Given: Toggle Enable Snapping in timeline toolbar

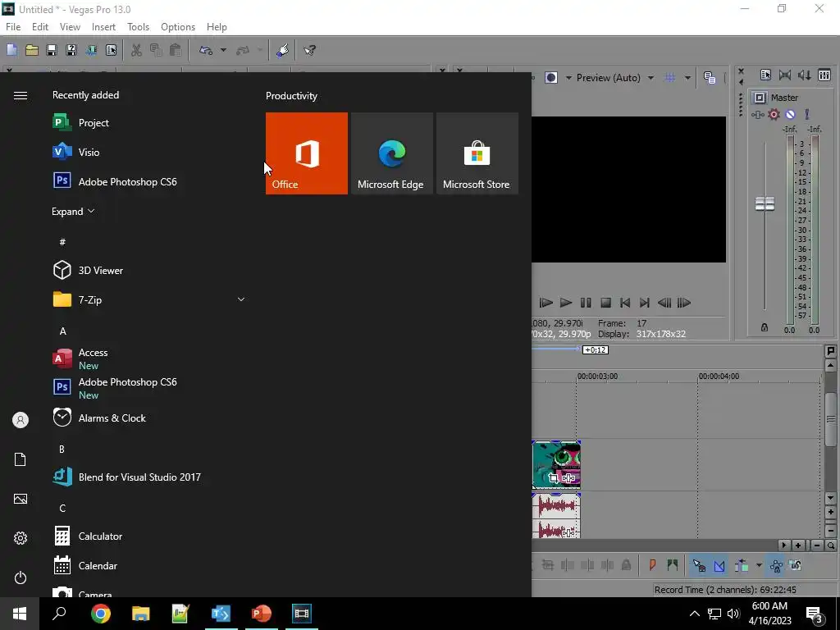Looking at the screenshot, I should pos(699,565).
